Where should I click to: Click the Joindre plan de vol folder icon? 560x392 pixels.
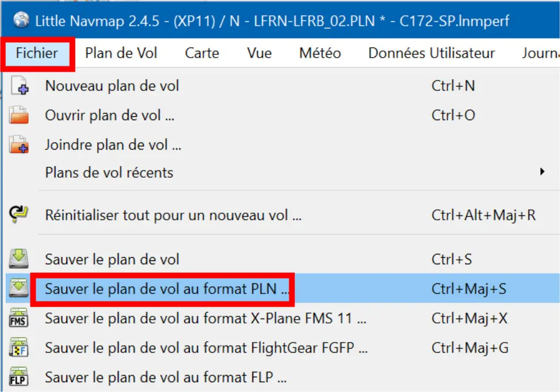19,144
